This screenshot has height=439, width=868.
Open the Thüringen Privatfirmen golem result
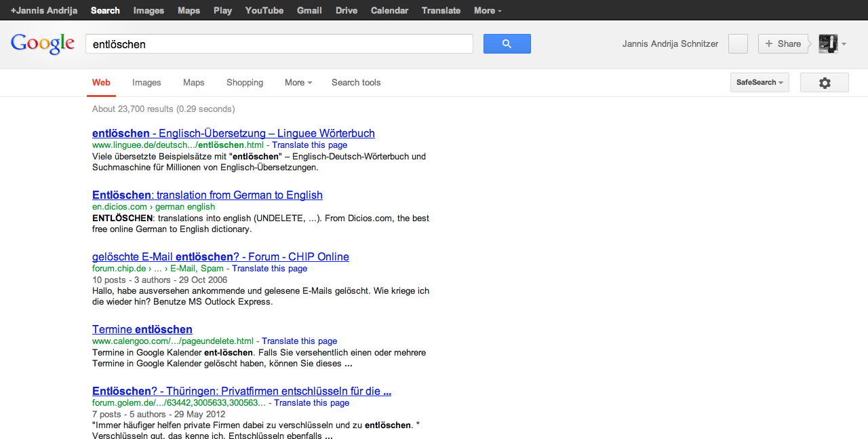pyautogui.click(x=241, y=391)
